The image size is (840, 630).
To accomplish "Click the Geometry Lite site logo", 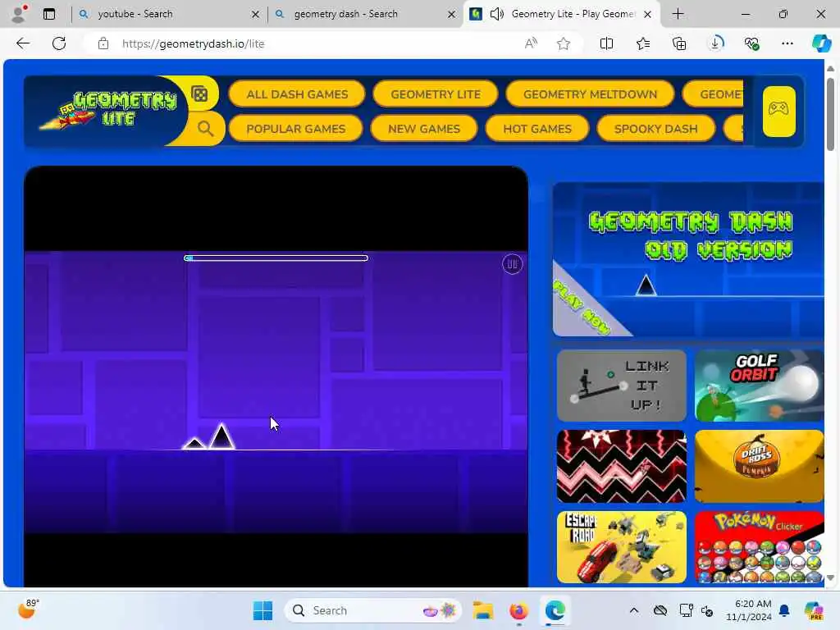I will (x=108, y=111).
